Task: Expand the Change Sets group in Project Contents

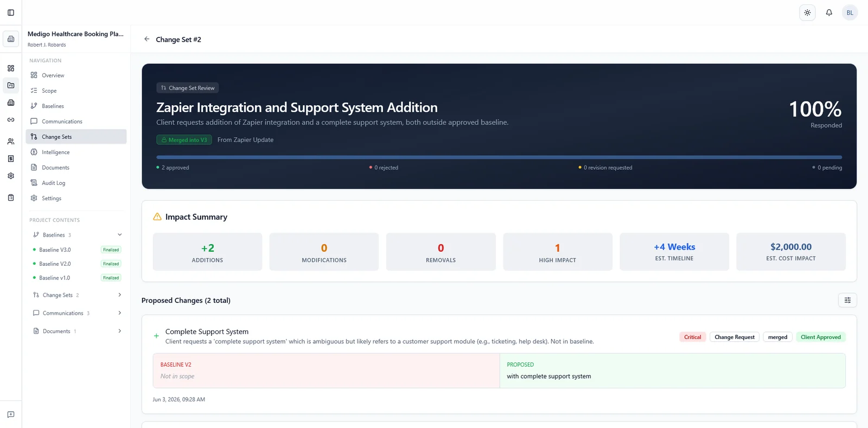Action: [x=119, y=295]
